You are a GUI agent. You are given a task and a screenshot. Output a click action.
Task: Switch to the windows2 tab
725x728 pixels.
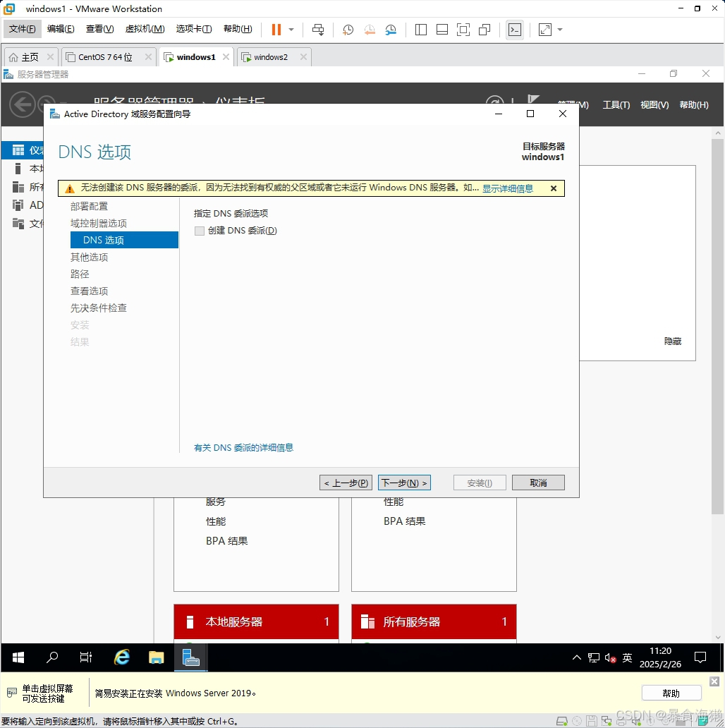[x=271, y=57]
